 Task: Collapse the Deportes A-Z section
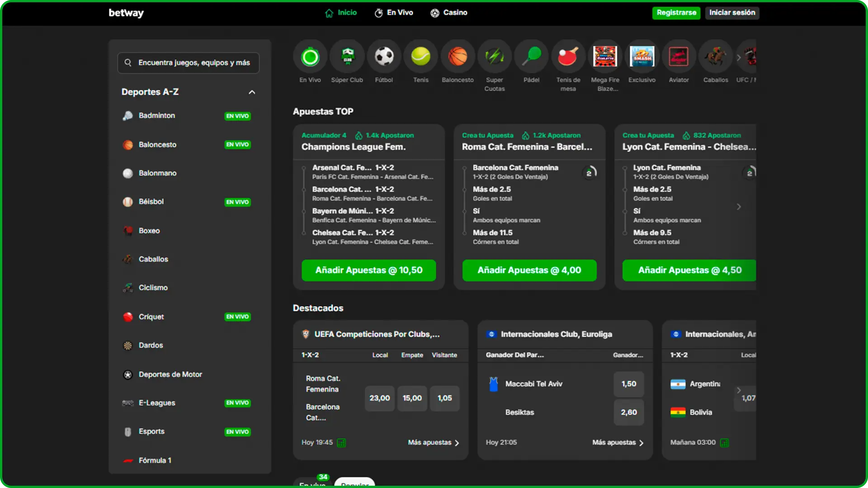click(x=252, y=92)
